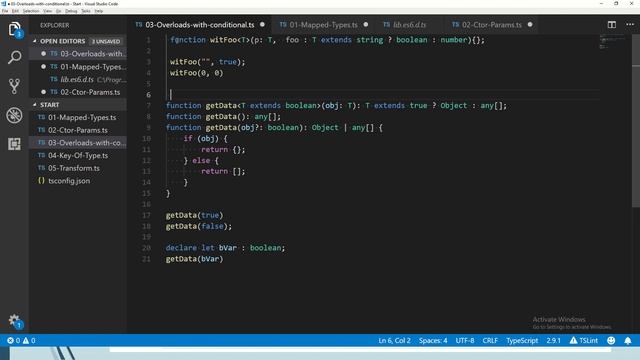Open the Manage gear menu
This screenshot has height=360, width=640.
[x=15, y=321]
